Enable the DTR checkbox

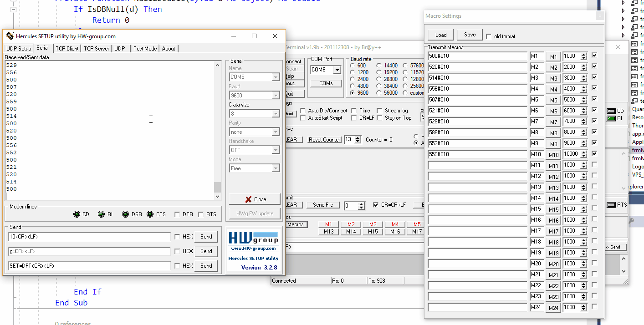pyautogui.click(x=177, y=214)
